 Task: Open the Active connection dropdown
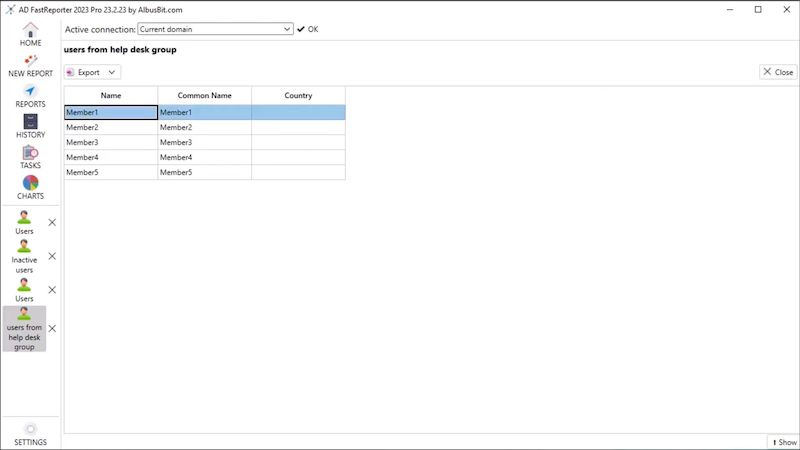(x=215, y=29)
